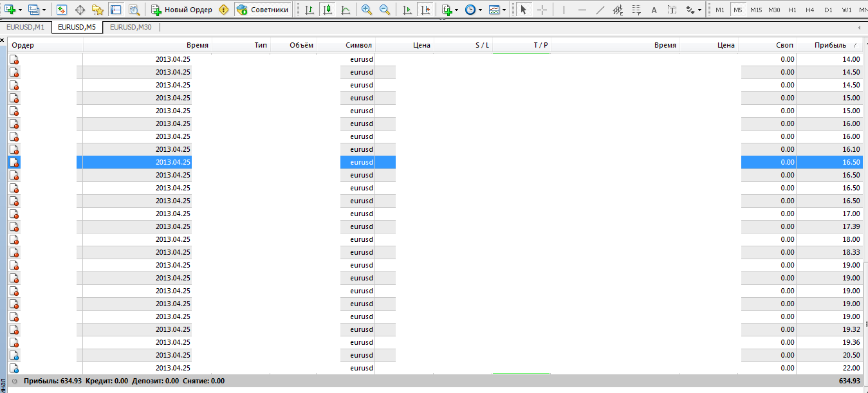Select the Fibonacci Retracement tool
The height and width of the screenshot is (393, 868).
[x=636, y=10]
